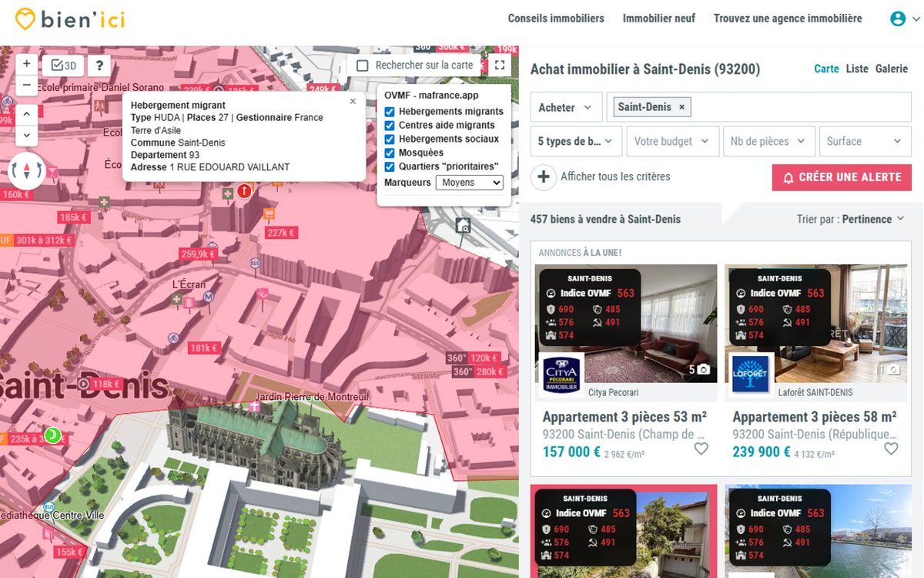
Task: Click the 181k € price marker on map
Action: [x=204, y=348]
